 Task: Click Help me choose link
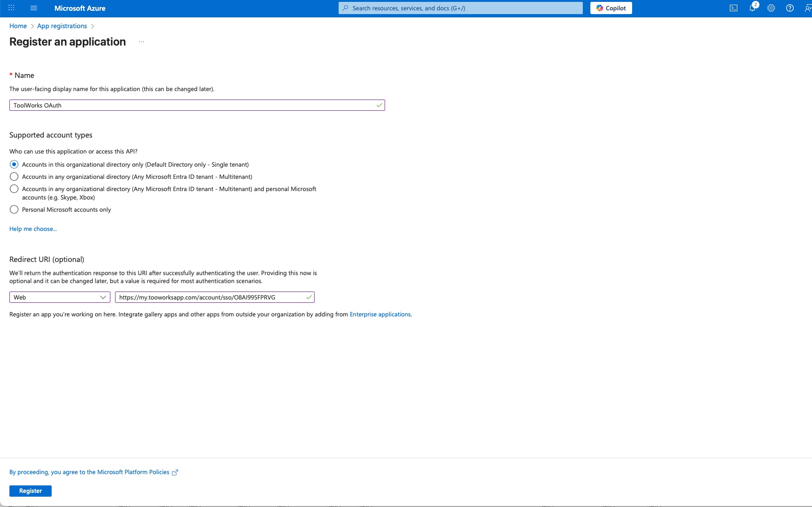pos(33,229)
